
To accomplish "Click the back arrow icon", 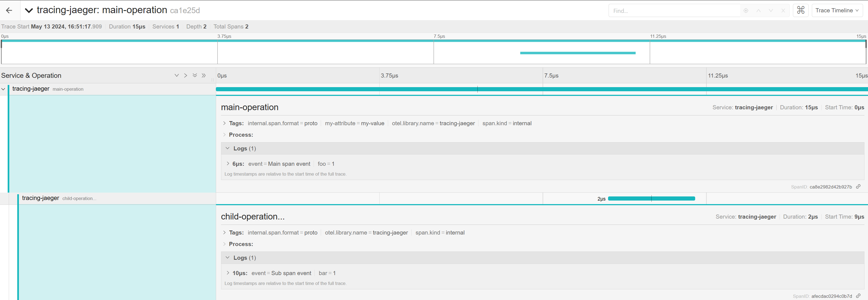I will coord(9,10).
